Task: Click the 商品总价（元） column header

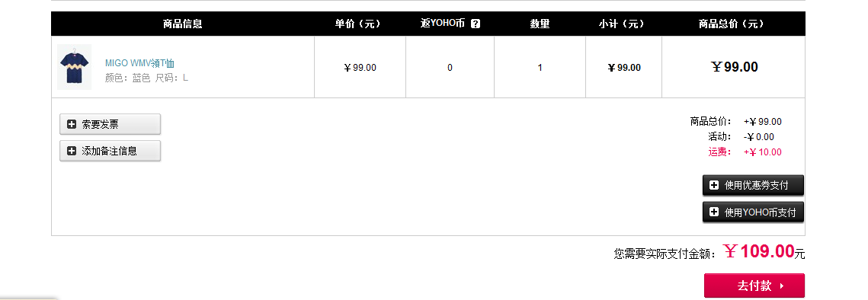Action: coord(731,24)
